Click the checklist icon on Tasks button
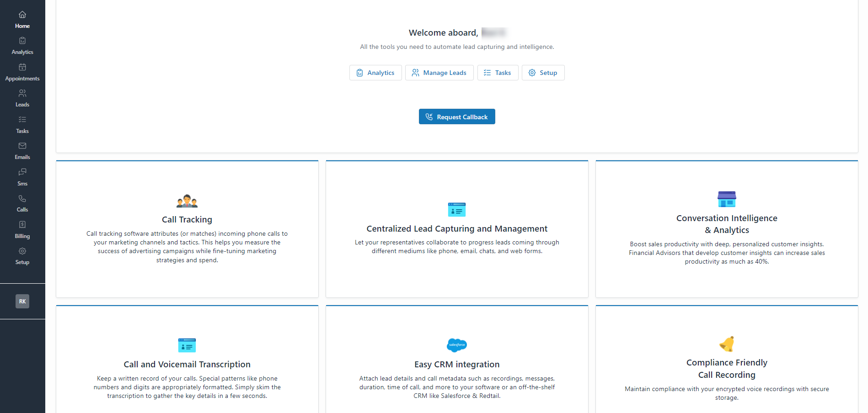Image resolution: width=868 pixels, height=413 pixels. (488, 73)
